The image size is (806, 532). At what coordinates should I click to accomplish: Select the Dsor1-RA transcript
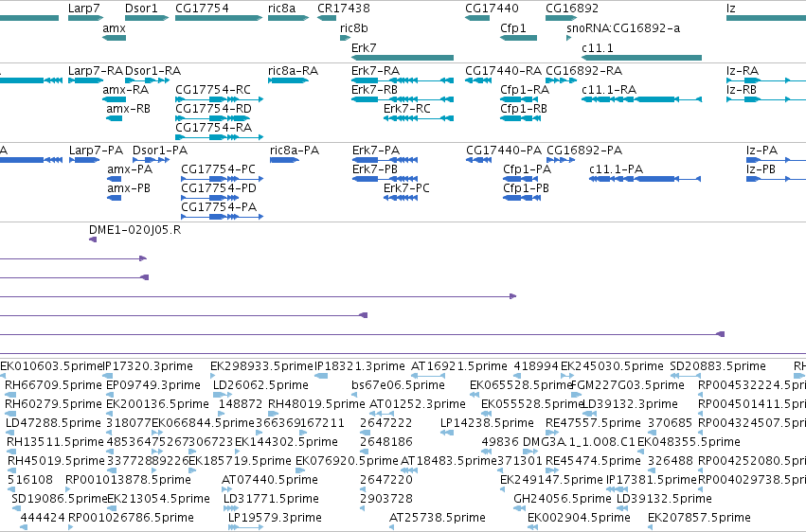click(147, 80)
